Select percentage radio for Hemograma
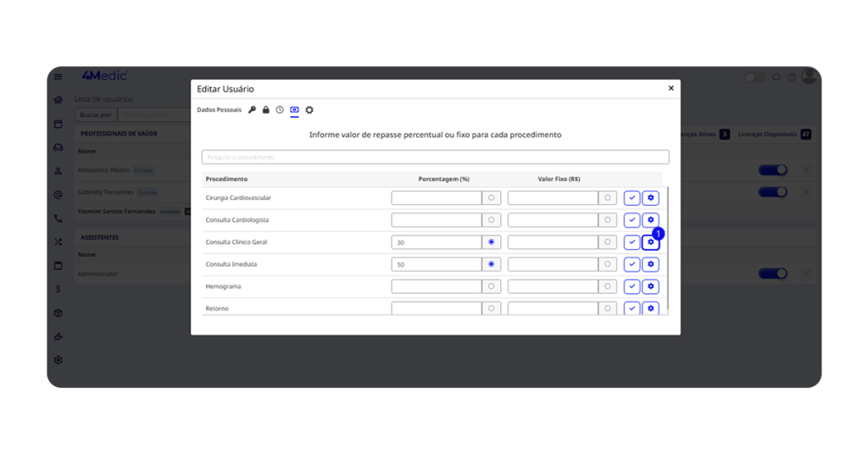Image resolution: width=868 pixels, height=455 pixels. (491, 286)
